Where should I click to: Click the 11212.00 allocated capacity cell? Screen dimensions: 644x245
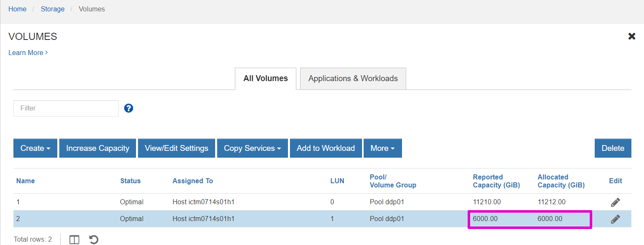[x=552, y=202]
